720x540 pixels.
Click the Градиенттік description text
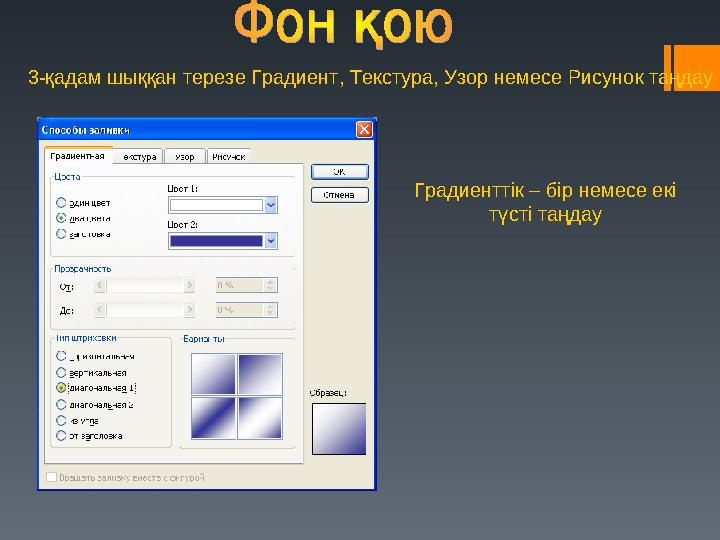(x=545, y=202)
